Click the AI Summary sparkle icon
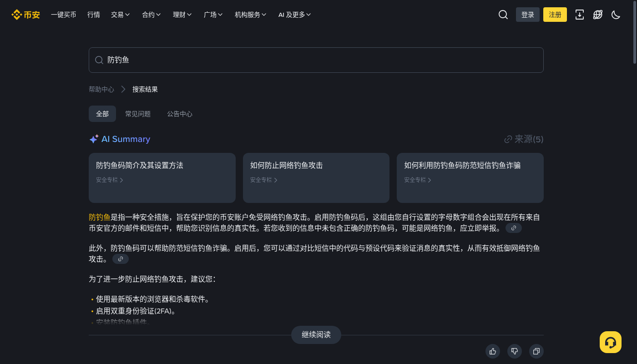This screenshot has height=364, width=637. click(x=94, y=139)
